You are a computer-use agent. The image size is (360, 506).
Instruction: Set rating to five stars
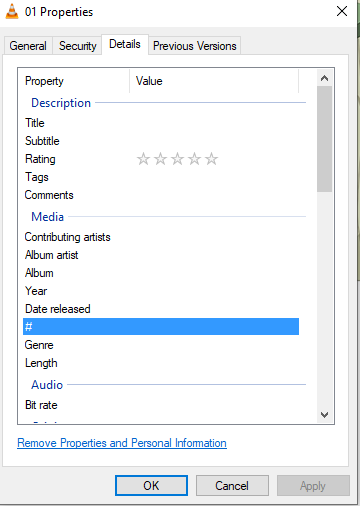(x=211, y=159)
